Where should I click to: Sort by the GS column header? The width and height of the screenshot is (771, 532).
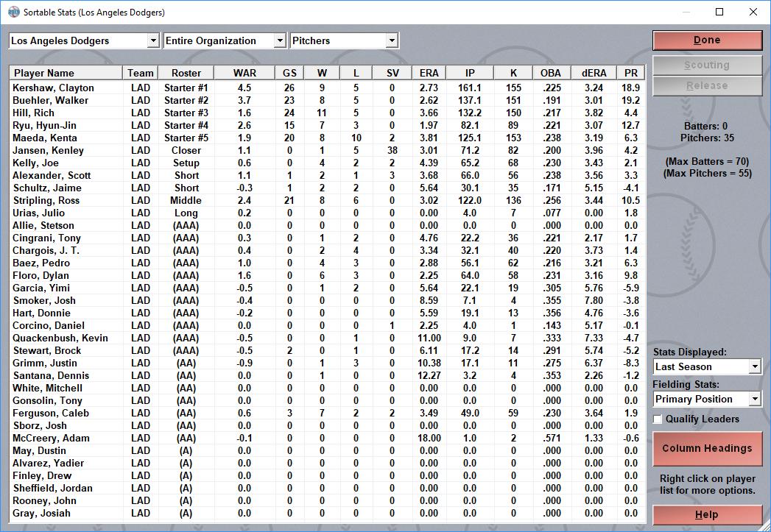pos(289,73)
